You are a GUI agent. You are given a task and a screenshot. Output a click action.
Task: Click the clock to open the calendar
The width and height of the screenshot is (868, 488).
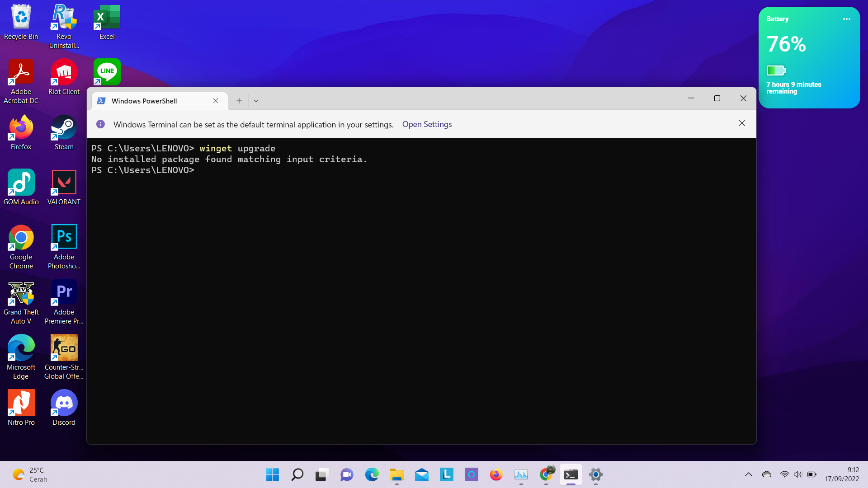pyautogui.click(x=842, y=474)
